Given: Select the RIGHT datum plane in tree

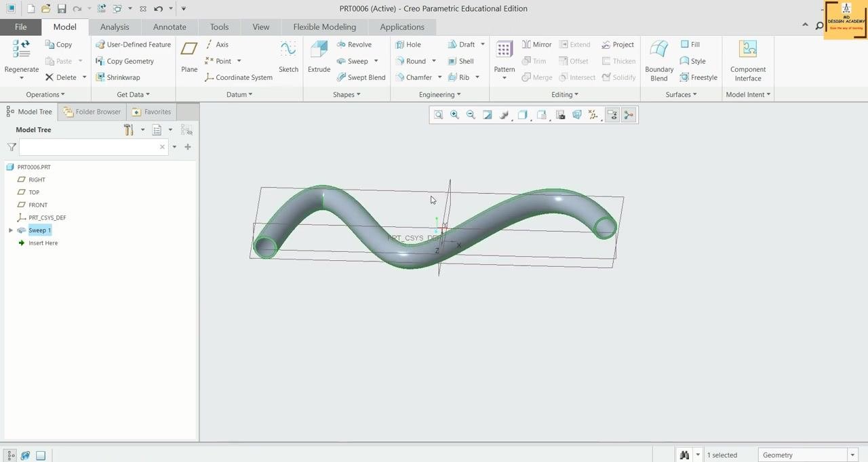Looking at the screenshot, I should tap(37, 180).
